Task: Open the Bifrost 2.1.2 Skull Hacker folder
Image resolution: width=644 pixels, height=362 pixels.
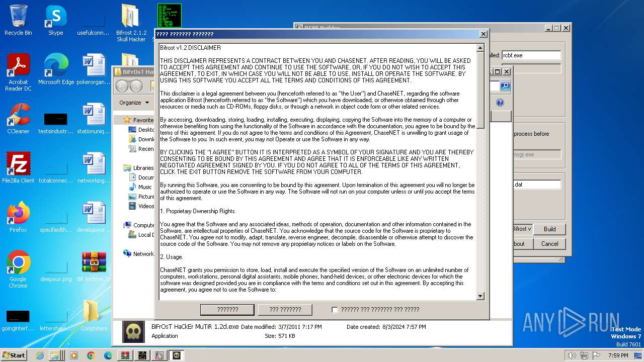Action: (131, 23)
